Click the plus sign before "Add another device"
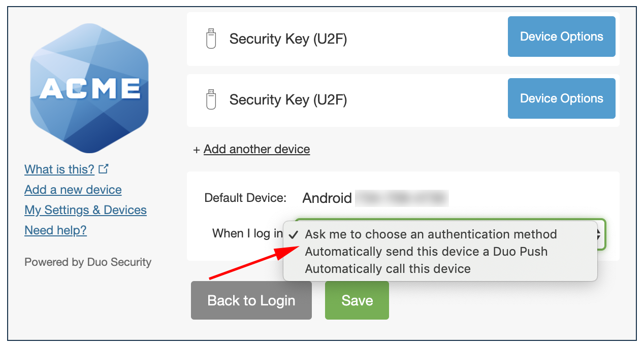Image resolution: width=644 pixels, height=347 pixels. [197, 150]
